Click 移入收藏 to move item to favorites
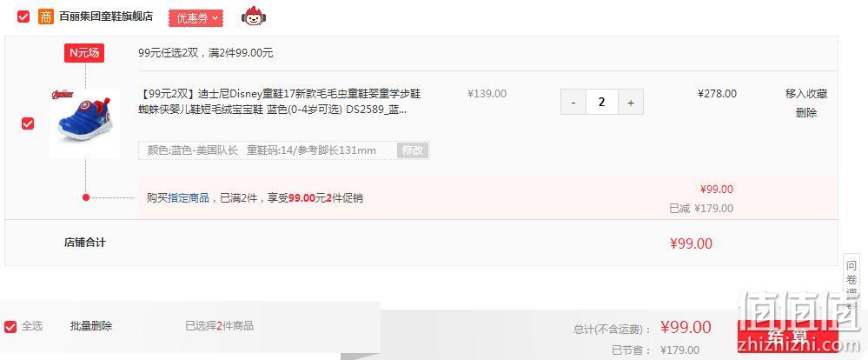 click(x=806, y=94)
